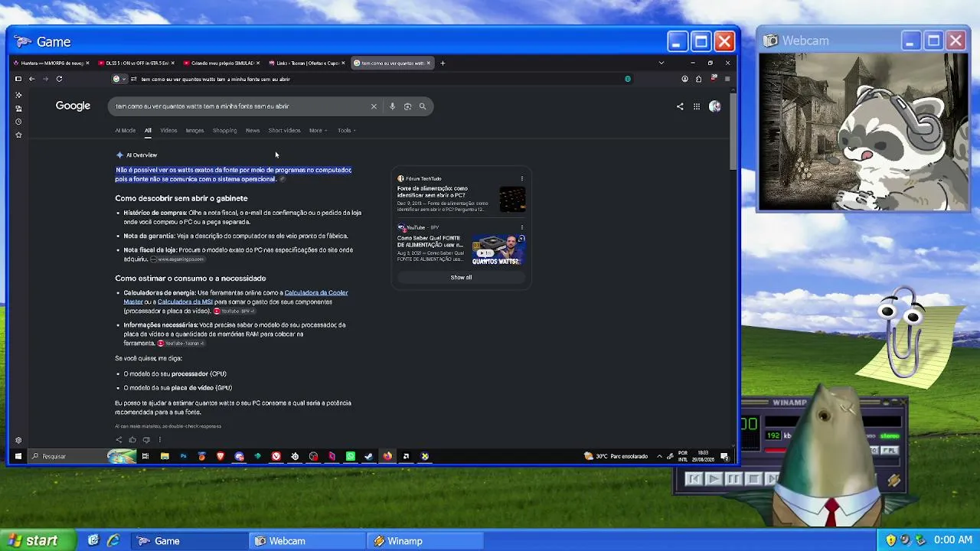This screenshot has height=551, width=980.
Task: Show hidden system tray icons chevron
Action: pyautogui.click(x=659, y=456)
